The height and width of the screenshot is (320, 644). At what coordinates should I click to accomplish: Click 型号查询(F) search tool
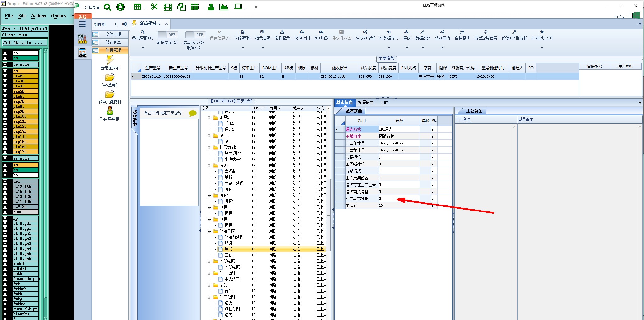pyautogui.click(x=142, y=35)
